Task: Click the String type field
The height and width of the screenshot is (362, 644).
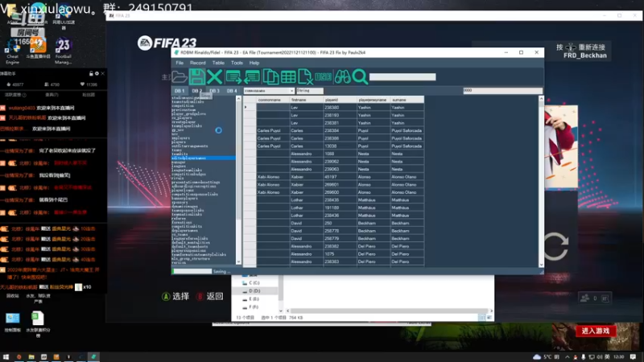Action: pos(310,91)
